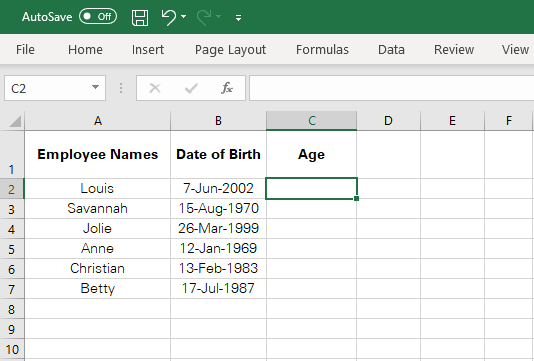
Task: Open the Formulas tab
Action: tap(322, 50)
